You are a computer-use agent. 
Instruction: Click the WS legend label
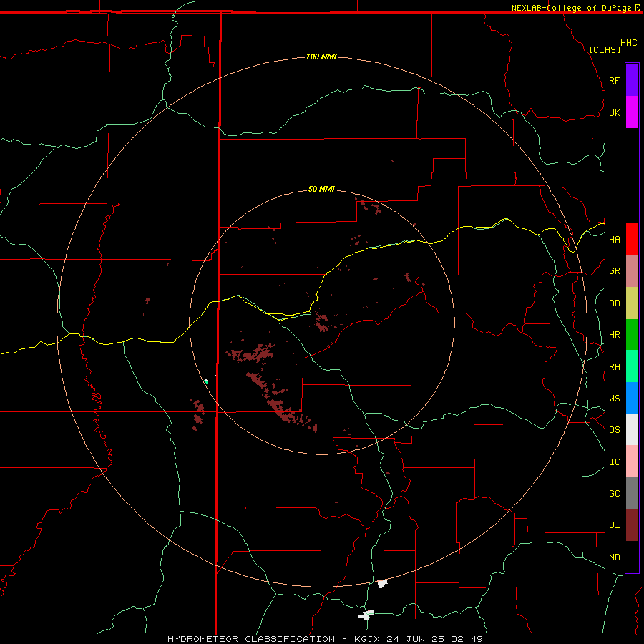tap(614, 398)
